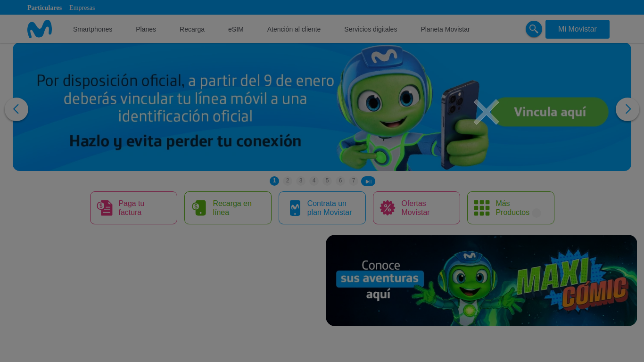The image size is (644, 362).
Task: Click the Recarga en línea phone icon
Action: (199, 208)
